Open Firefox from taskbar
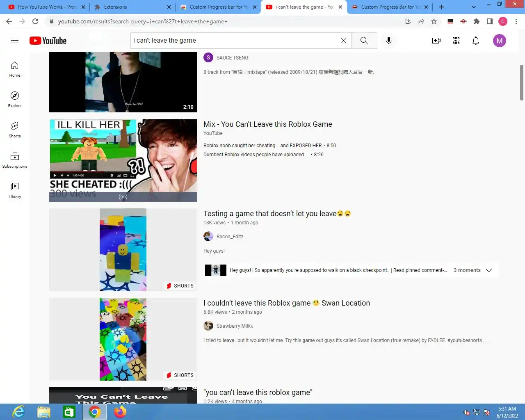This screenshot has height=420, width=525. [x=120, y=412]
